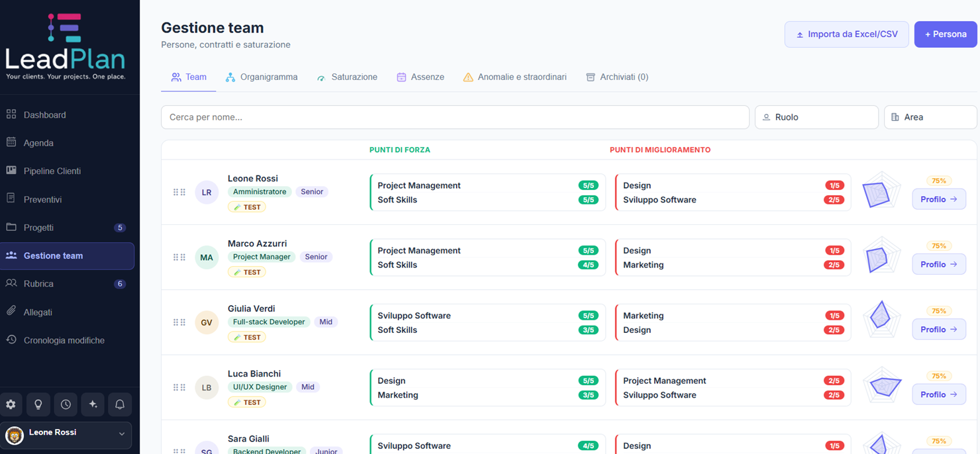The height and width of the screenshot is (454, 980).
Task: Click the Rubrica count badge 6
Action: coord(120,284)
